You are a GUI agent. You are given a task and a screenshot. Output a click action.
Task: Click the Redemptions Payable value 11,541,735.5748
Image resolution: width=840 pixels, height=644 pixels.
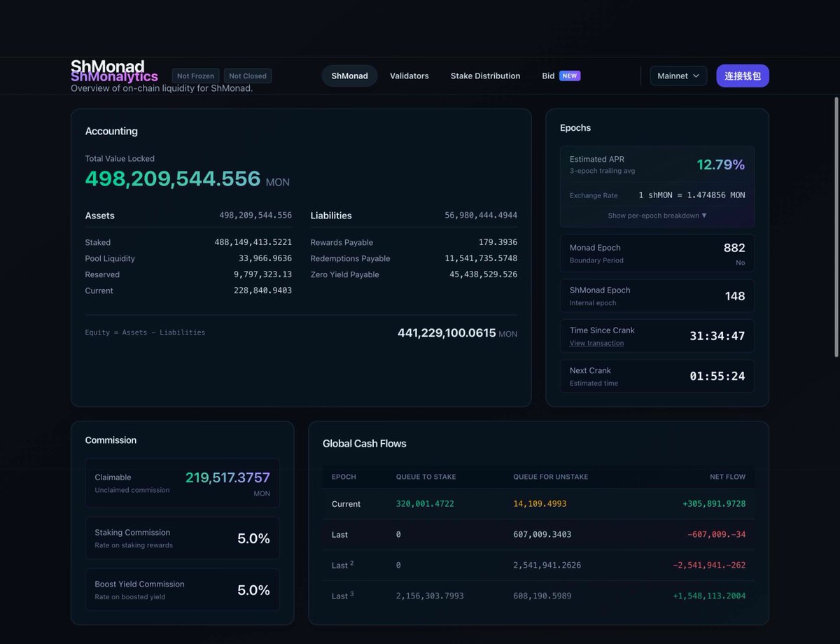pos(483,258)
